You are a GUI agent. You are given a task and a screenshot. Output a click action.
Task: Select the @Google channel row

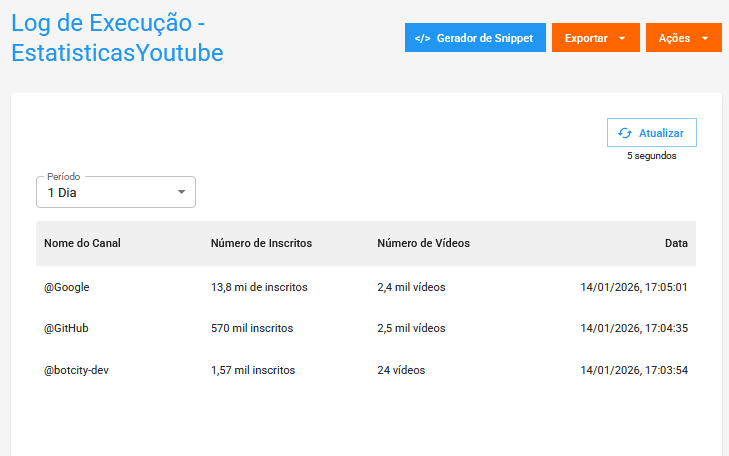tap(67, 287)
